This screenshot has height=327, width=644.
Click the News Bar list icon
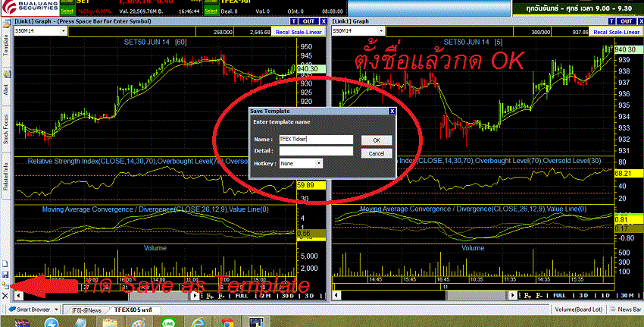point(613,310)
